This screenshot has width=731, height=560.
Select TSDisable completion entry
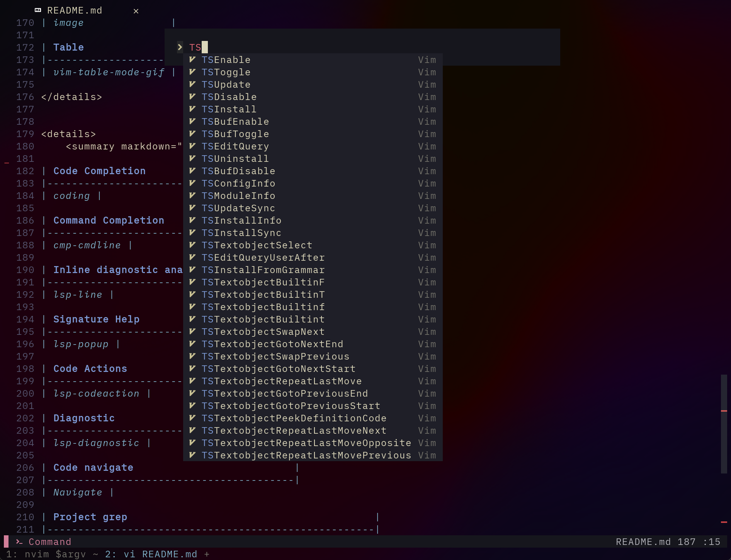point(313,97)
